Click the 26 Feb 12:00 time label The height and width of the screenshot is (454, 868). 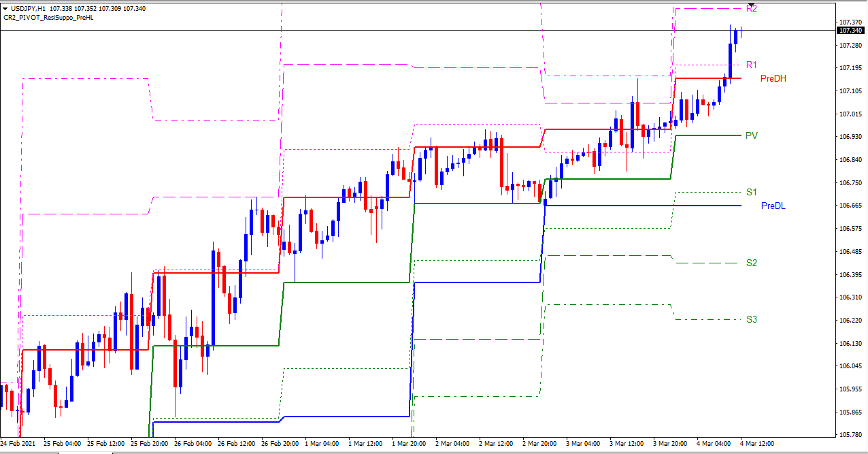[x=236, y=443]
